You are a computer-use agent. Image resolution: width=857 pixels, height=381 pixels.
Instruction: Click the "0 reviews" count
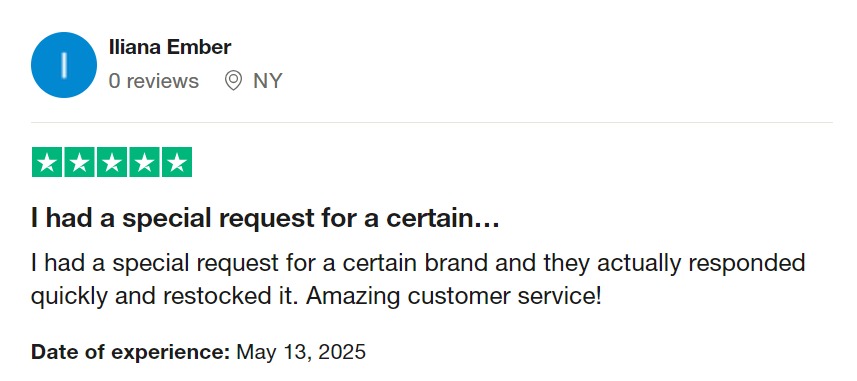tap(154, 81)
